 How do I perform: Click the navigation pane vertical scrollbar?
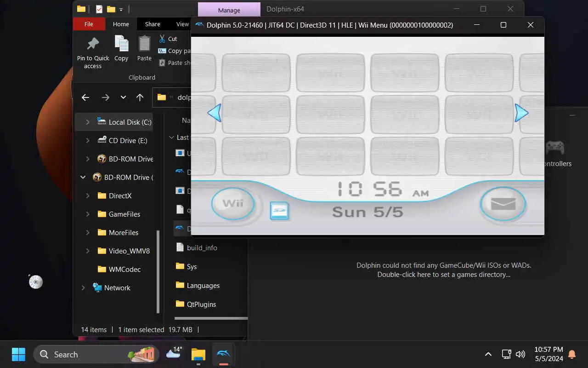point(158,271)
